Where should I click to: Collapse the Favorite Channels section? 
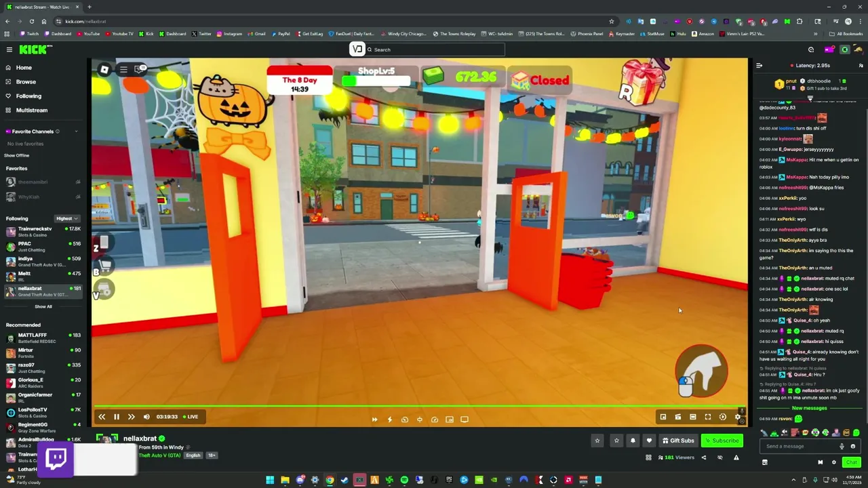[76, 131]
